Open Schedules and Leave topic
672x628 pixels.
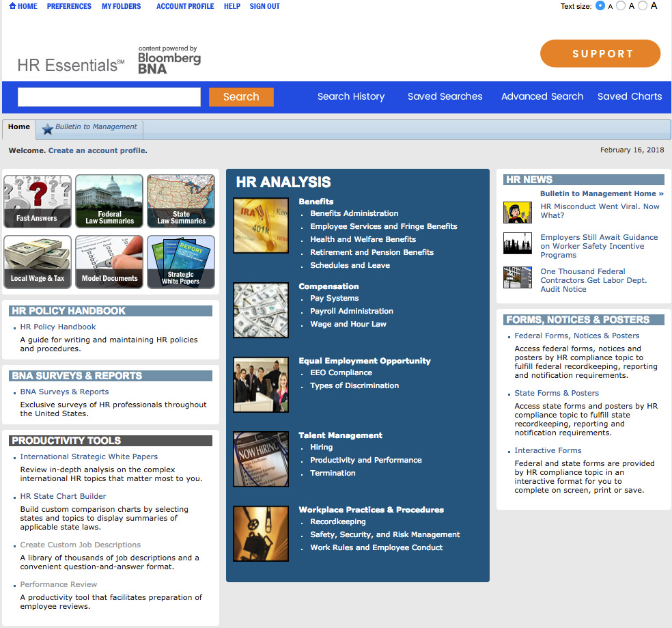350,265
